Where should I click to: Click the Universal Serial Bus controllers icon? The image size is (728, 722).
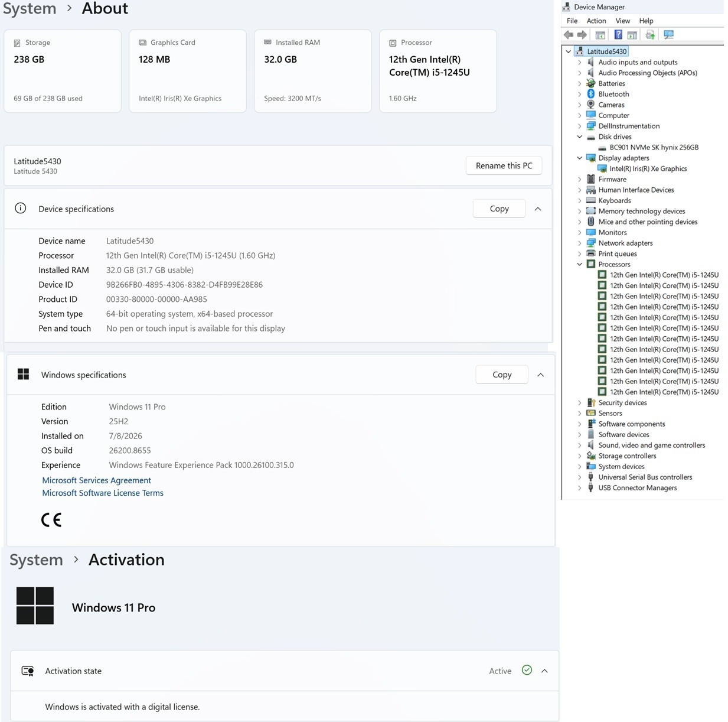[590, 477]
